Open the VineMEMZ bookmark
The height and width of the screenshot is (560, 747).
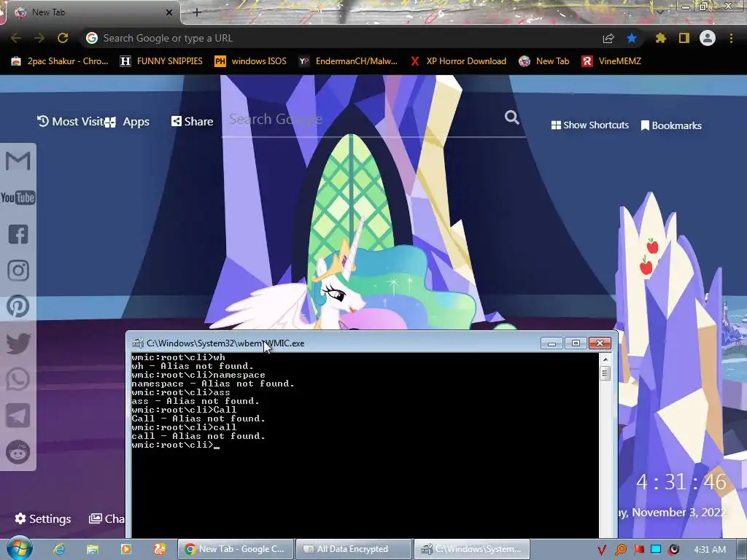pos(612,61)
